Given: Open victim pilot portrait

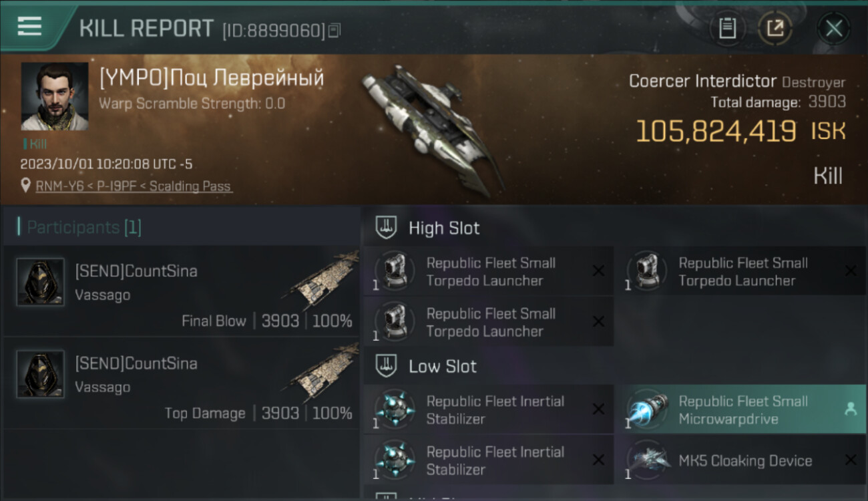Looking at the screenshot, I should tap(54, 96).
